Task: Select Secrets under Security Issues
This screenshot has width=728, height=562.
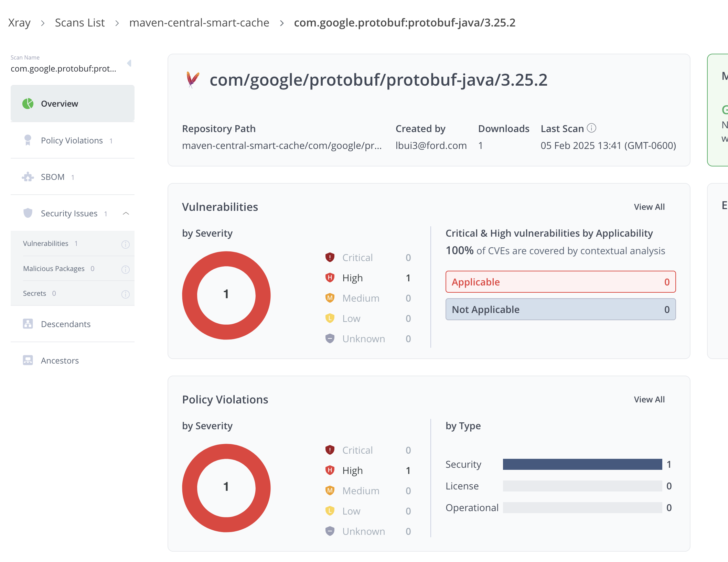Action: click(x=73, y=293)
